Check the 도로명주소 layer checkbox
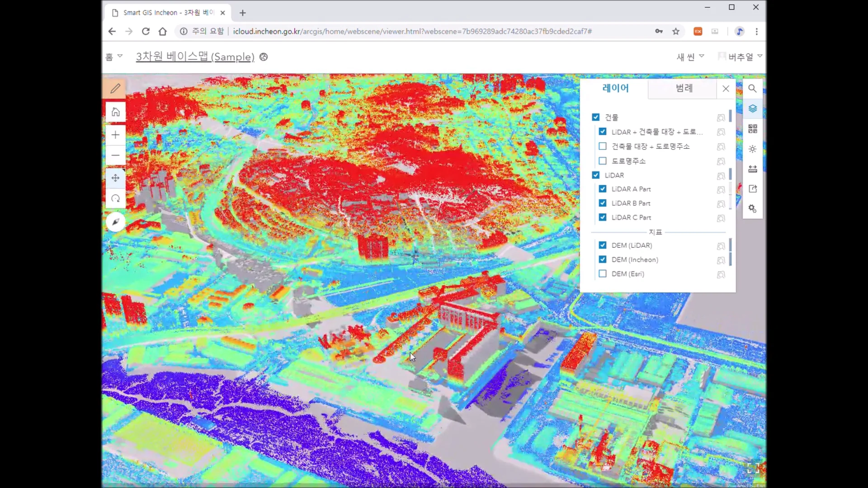Viewport: 868px width, 488px height. (x=603, y=160)
